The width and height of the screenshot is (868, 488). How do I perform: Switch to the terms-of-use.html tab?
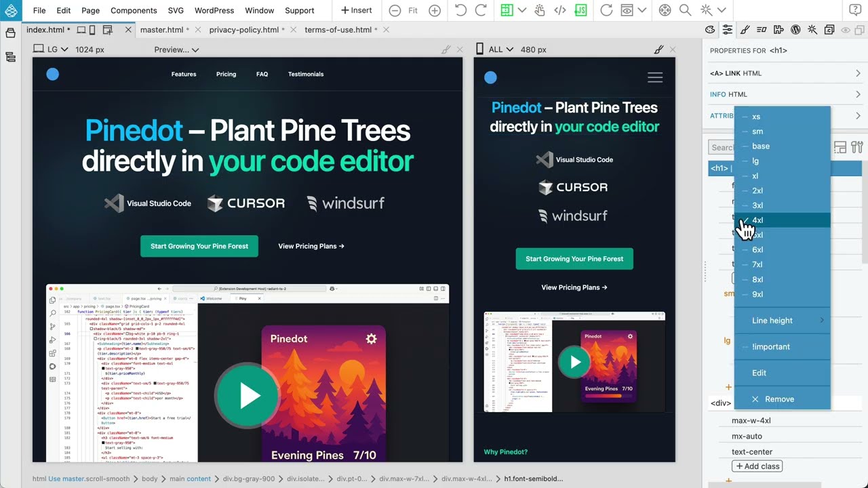(x=338, y=30)
